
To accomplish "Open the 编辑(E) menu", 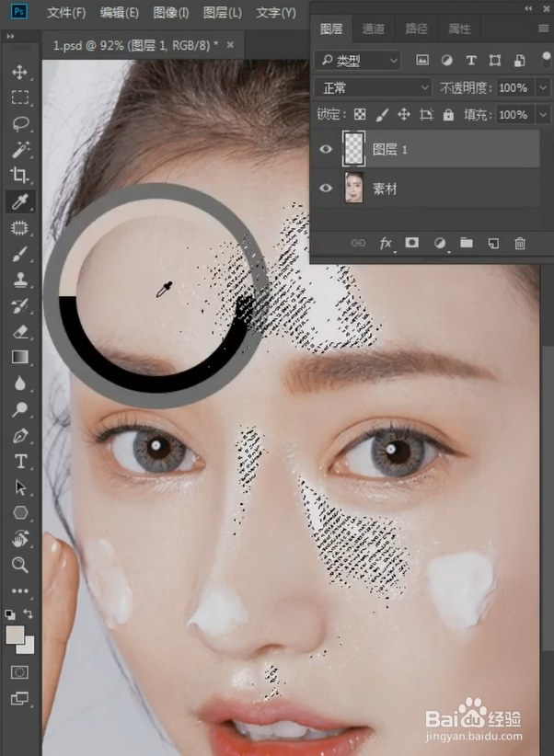I will [120, 13].
